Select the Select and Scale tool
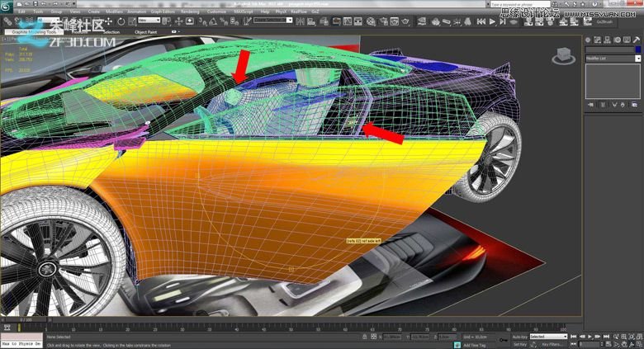The width and height of the screenshot is (644, 349). [132, 21]
